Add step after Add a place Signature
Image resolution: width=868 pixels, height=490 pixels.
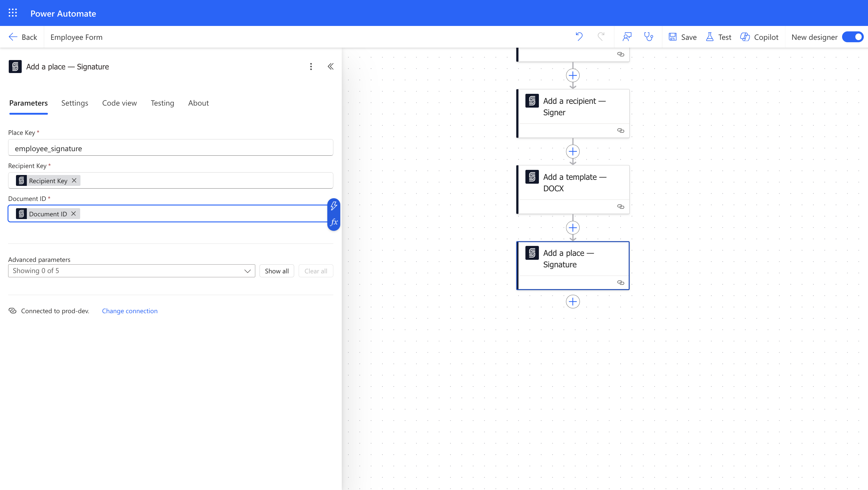click(x=573, y=301)
